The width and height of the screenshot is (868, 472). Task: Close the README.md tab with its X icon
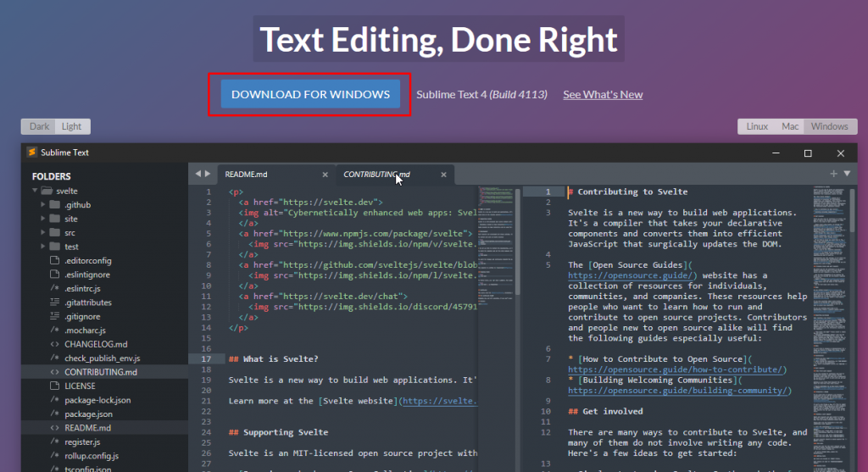point(325,175)
